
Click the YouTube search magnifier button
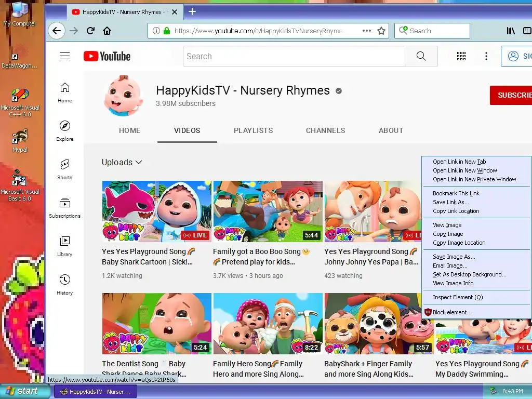421,56
